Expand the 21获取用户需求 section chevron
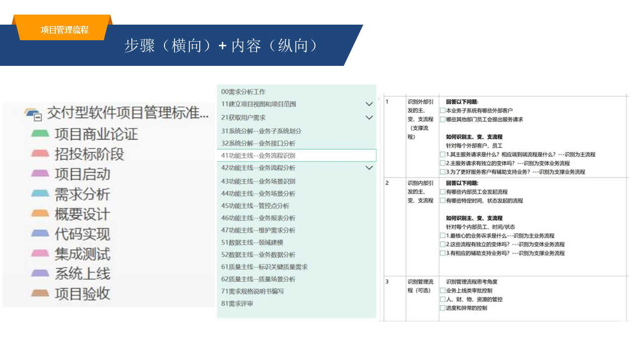 (x=369, y=118)
